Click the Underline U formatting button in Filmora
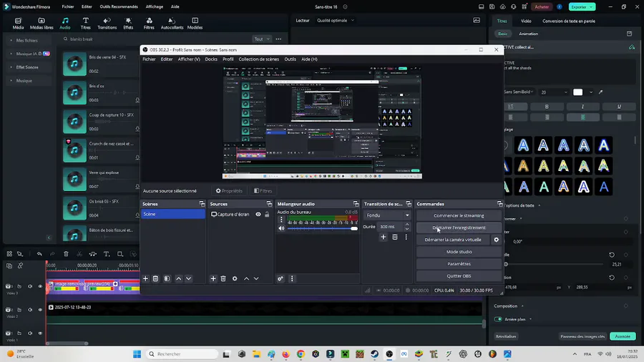 (619, 107)
